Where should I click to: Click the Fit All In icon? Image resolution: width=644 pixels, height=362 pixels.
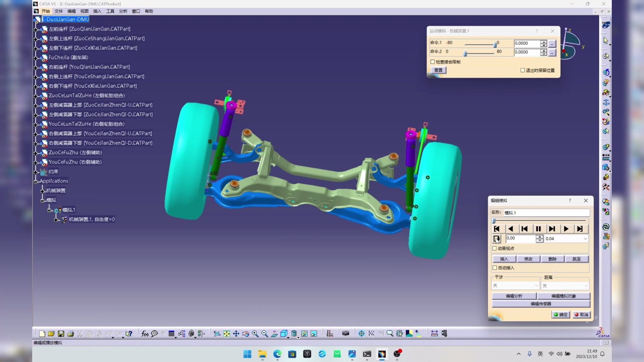click(227, 334)
